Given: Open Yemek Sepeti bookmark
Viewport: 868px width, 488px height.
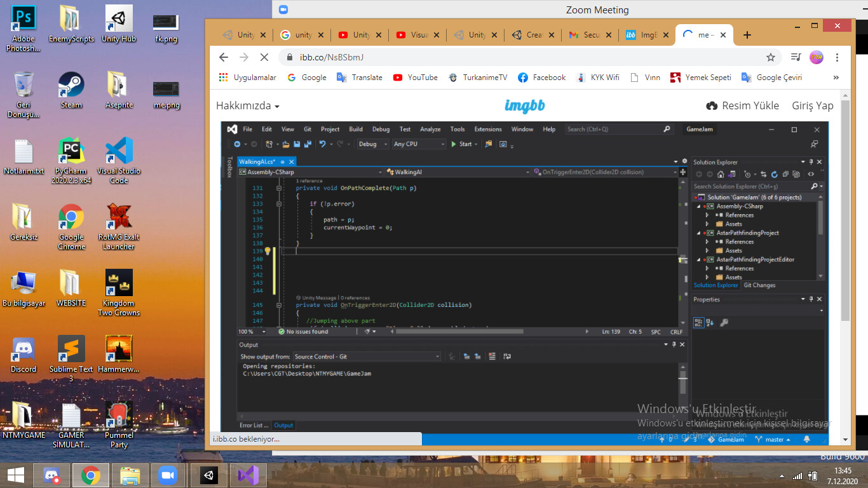Looking at the screenshot, I should 700,78.
